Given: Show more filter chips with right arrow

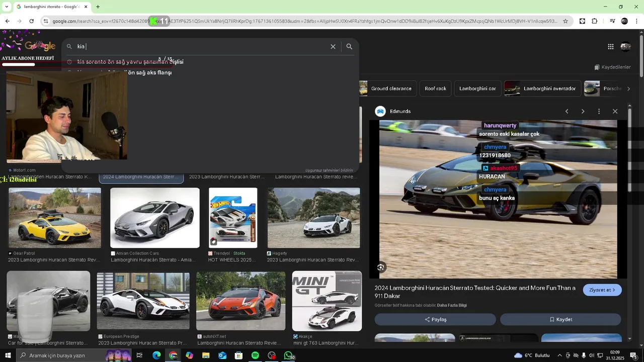Looking at the screenshot, I should 628,88.
